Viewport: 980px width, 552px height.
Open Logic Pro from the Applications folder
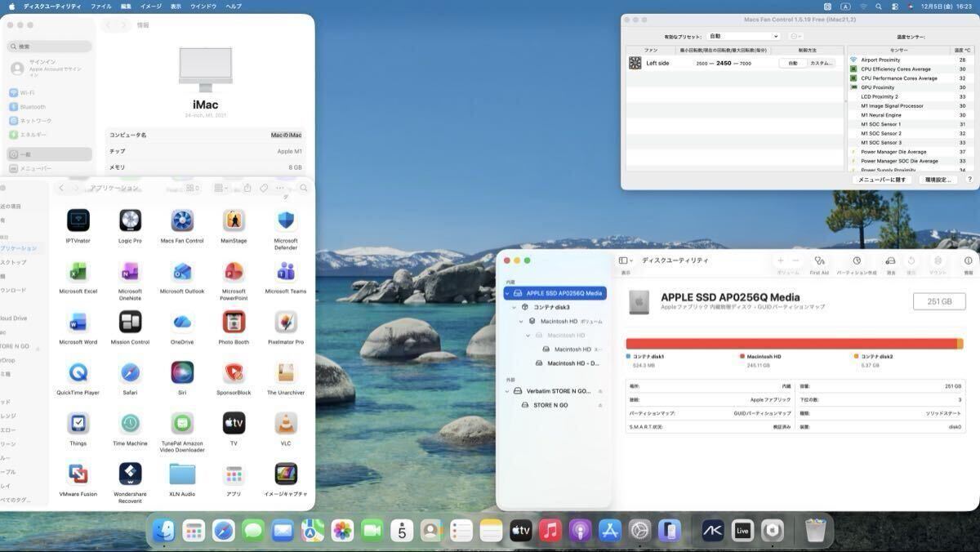click(x=130, y=221)
